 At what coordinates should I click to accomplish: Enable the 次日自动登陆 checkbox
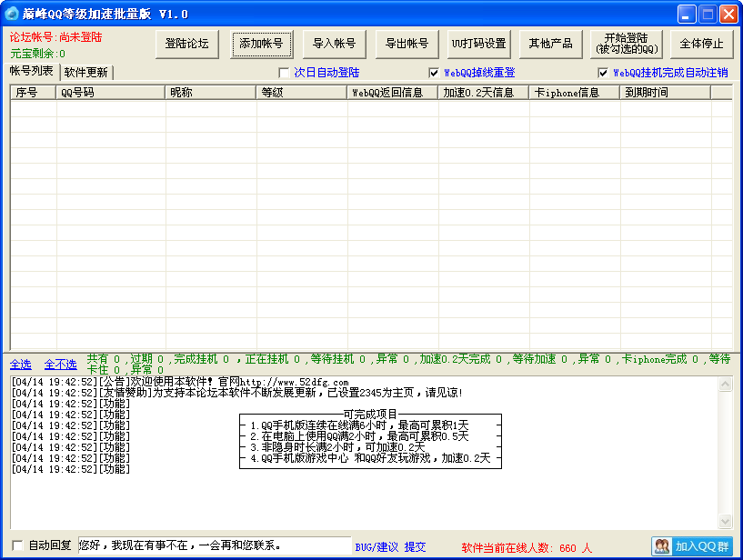285,73
